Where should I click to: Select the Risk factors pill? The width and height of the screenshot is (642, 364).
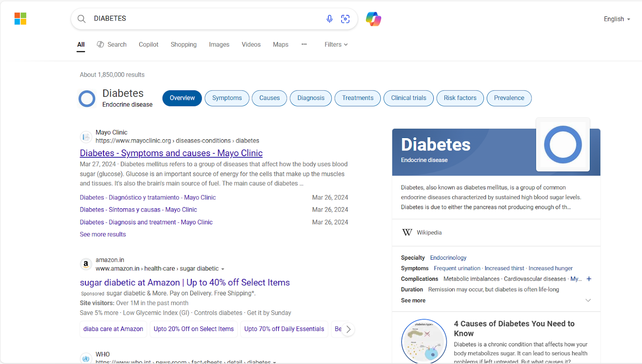coord(460,98)
